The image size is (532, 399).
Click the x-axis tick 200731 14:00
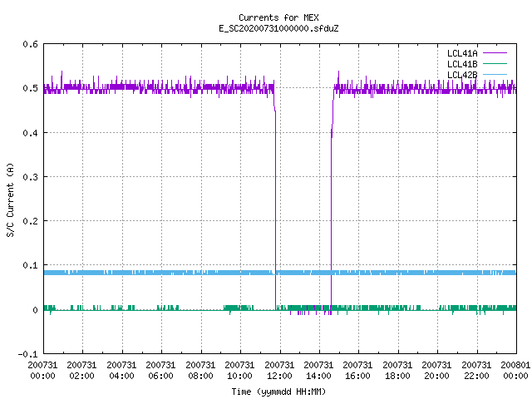pos(318,371)
